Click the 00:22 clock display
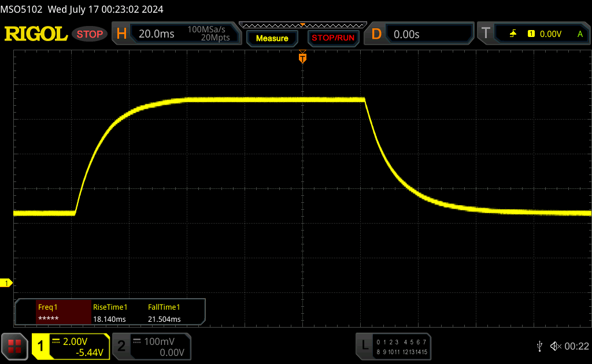This screenshot has height=364, width=592. (x=576, y=346)
